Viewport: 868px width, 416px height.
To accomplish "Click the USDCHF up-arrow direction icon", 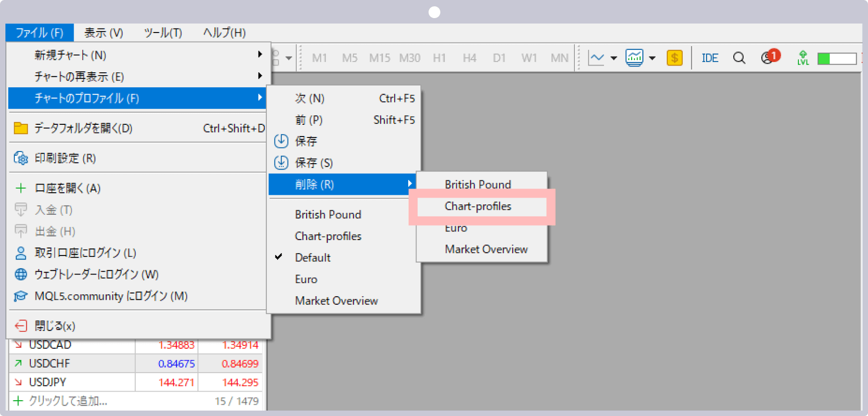I will click(x=18, y=363).
